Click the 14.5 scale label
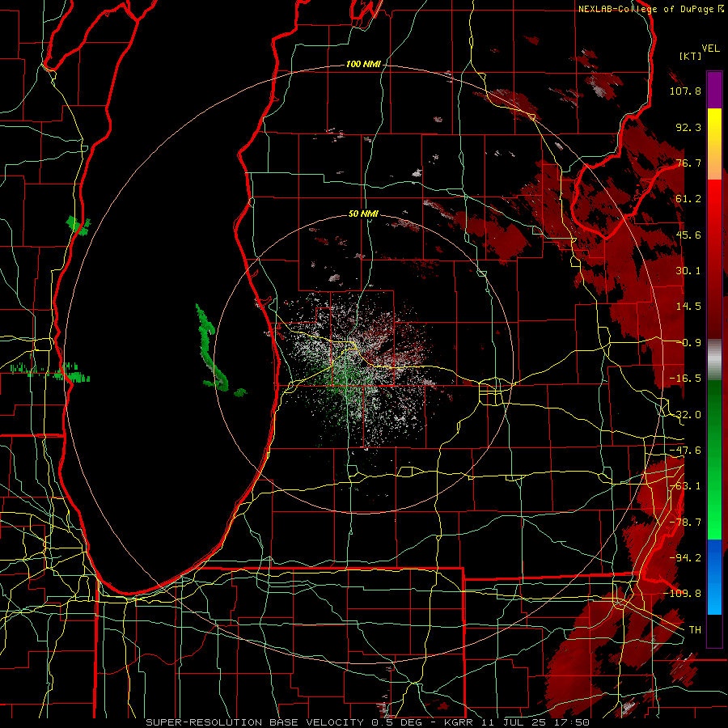This screenshot has width=728, height=728. (688, 307)
